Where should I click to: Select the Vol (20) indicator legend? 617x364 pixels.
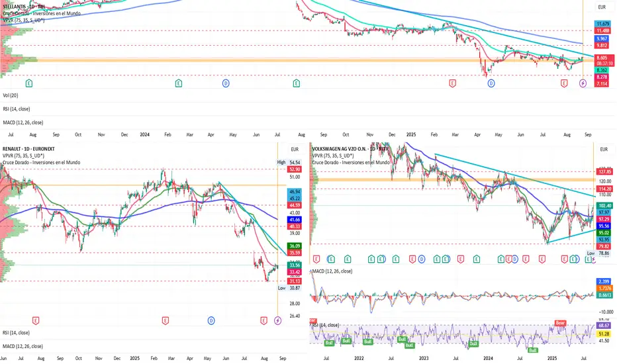11,95
